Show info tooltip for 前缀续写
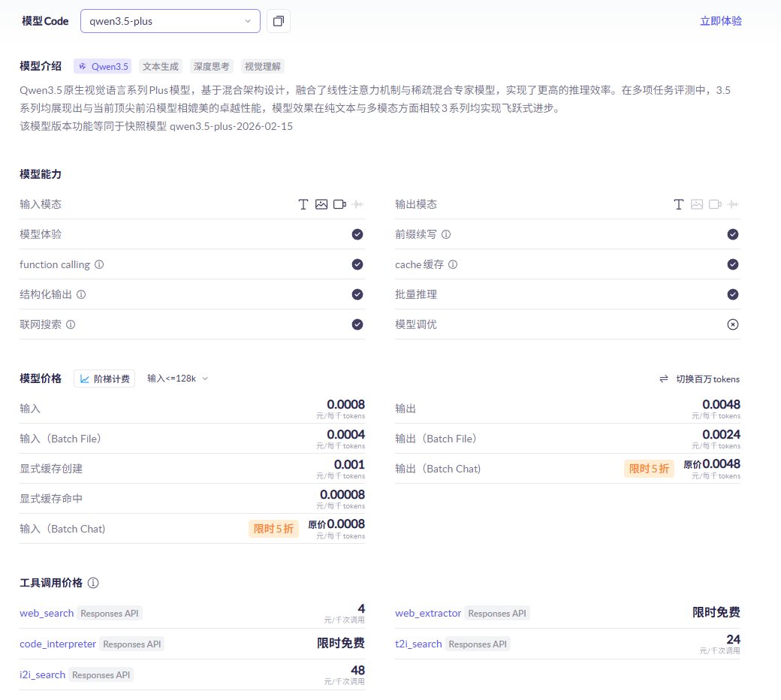 [x=446, y=234]
